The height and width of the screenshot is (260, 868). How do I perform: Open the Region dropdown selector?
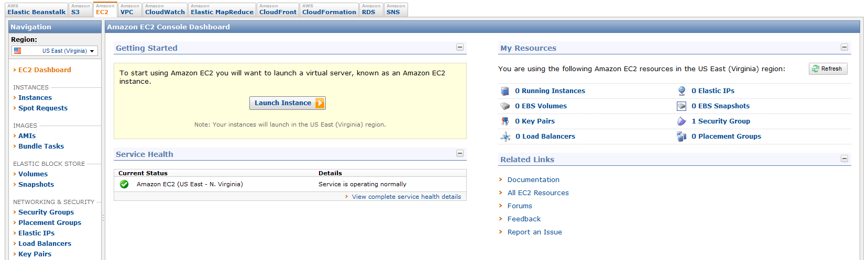[54, 51]
